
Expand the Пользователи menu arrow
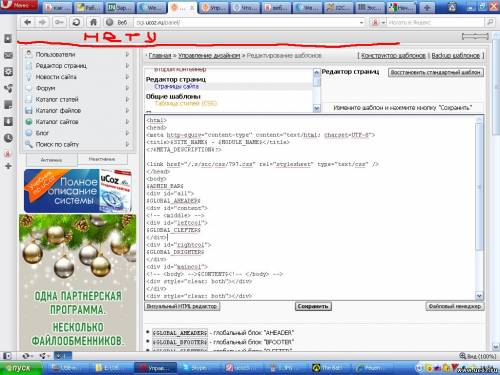pyautogui.click(x=127, y=54)
